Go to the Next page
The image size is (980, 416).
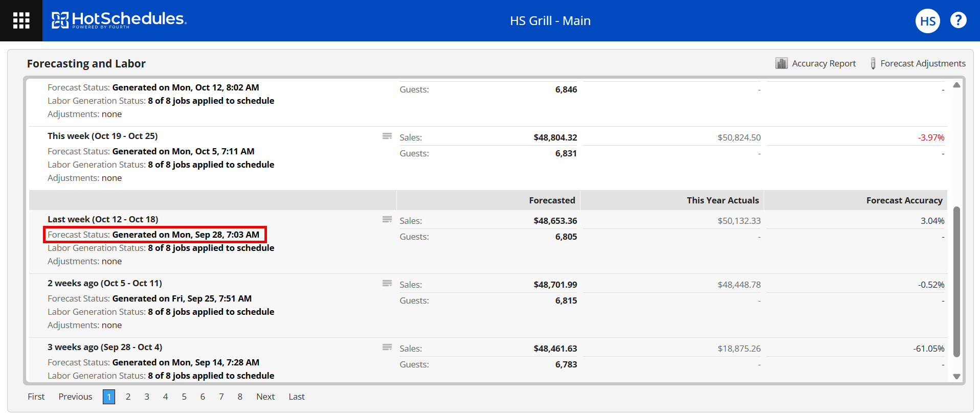pos(265,397)
